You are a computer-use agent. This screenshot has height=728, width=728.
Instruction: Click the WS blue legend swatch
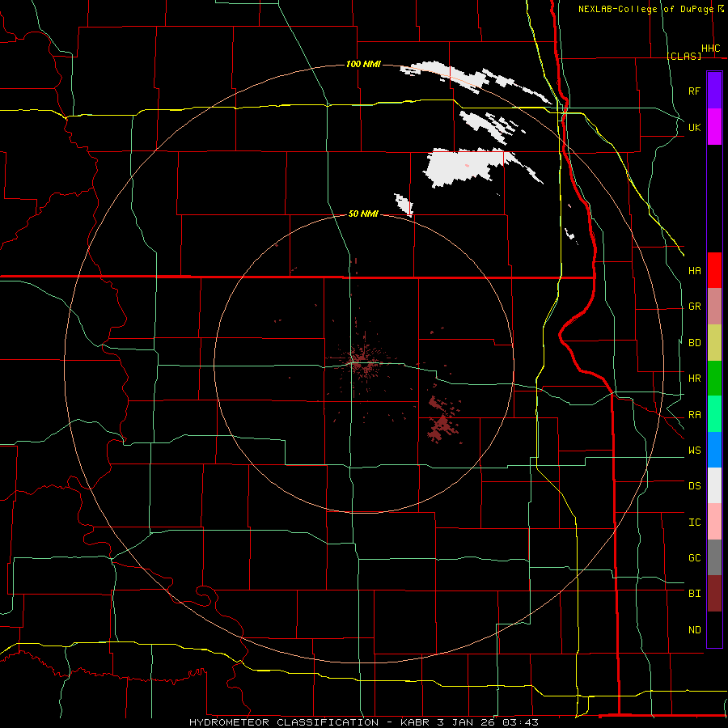(x=714, y=450)
